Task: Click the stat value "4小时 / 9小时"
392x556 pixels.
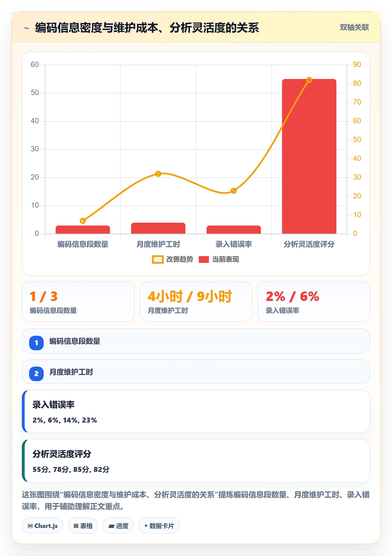Action: click(190, 296)
